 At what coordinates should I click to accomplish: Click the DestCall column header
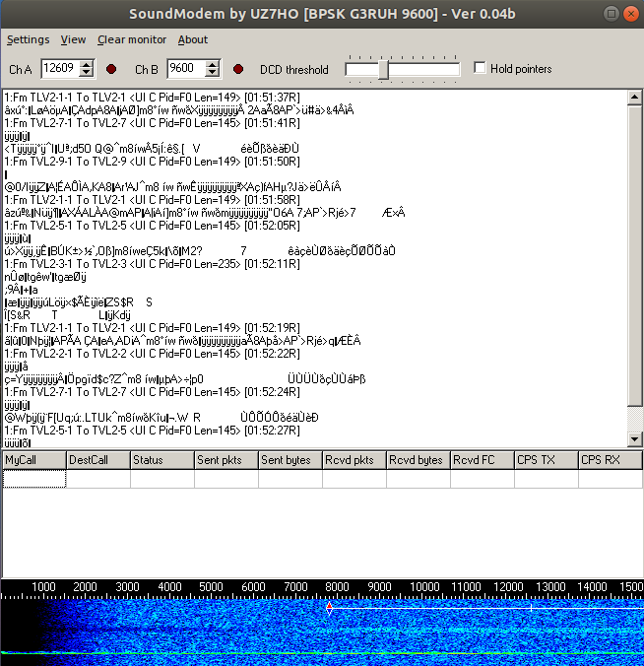98,460
